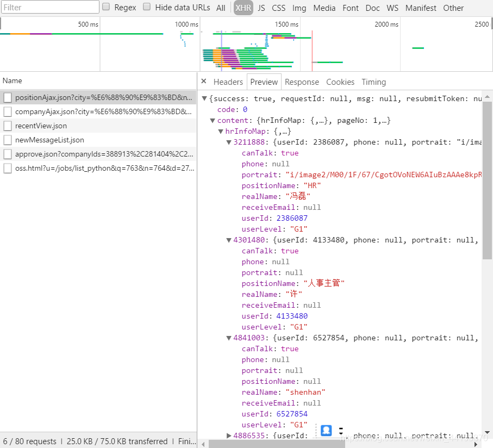Image resolution: width=493 pixels, height=448 pixels.
Task: Collapse the 4301480 entry
Action: click(229, 240)
